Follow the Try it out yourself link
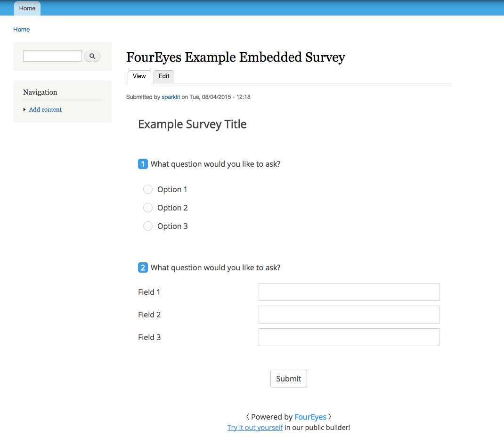The image size is (504, 437). (x=255, y=427)
